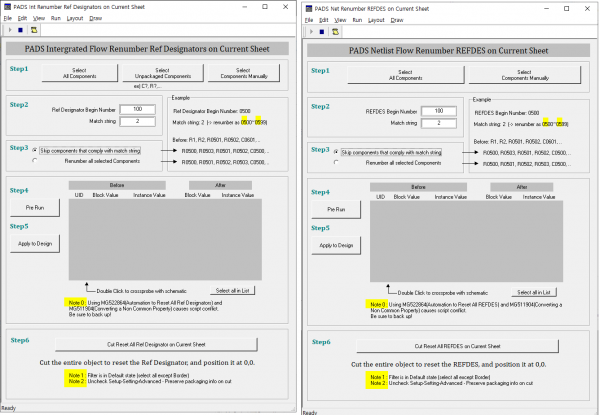Click the app icon in left window title bar
This screenshot has height=415, width=600.
coord(6,7)
